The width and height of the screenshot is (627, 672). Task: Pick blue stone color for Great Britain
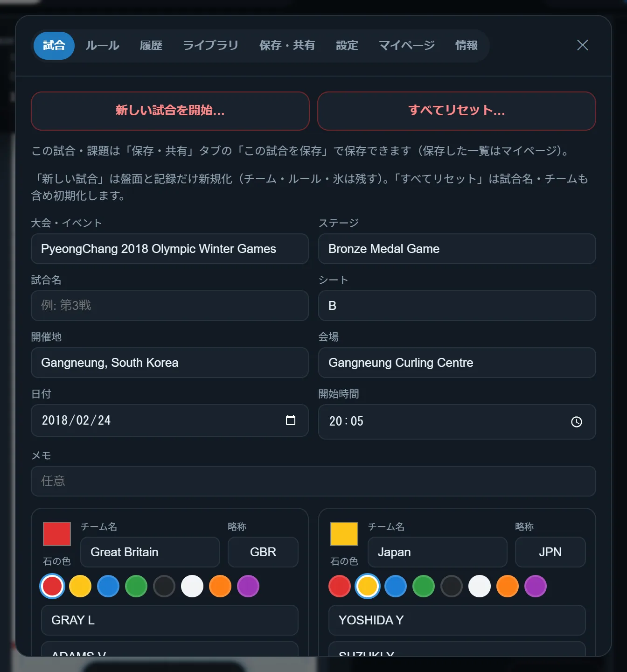click(x=108, y=586)
